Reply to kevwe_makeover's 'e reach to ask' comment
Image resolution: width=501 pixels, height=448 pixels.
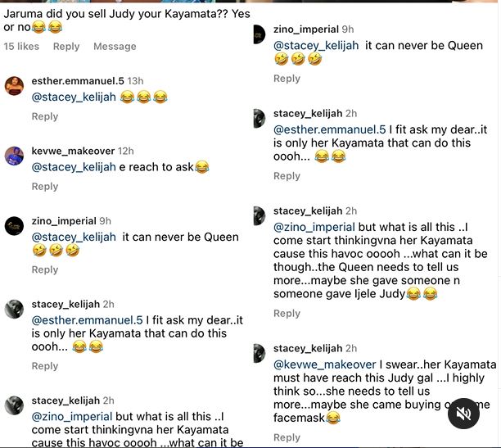click(x=45, y=187)
